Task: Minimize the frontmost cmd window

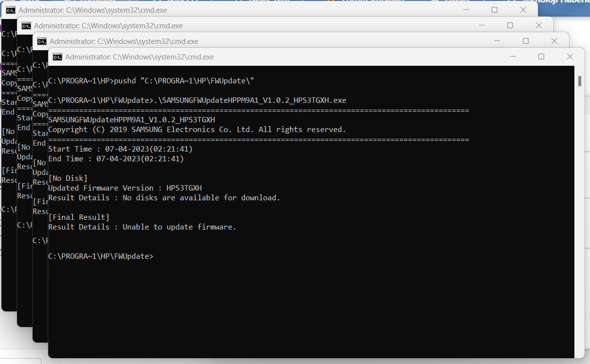Action: [512, 57]
